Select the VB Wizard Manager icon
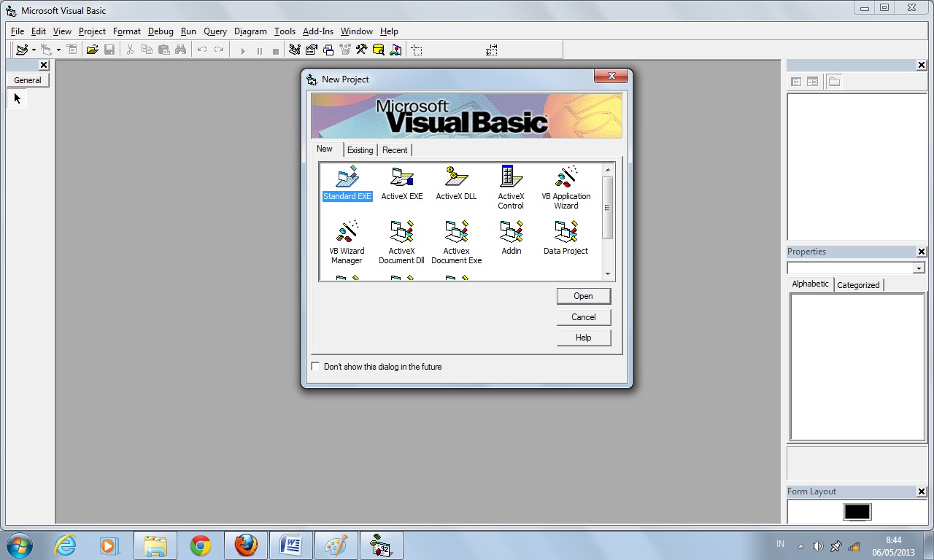Image resolution: width=934 pixels, height=560 pixels. 347,242
